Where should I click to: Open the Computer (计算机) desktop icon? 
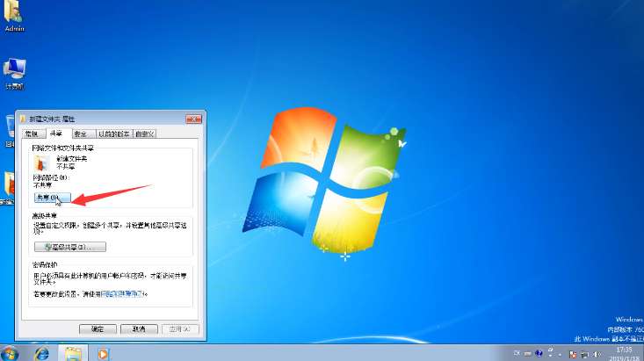click(14, 74)
